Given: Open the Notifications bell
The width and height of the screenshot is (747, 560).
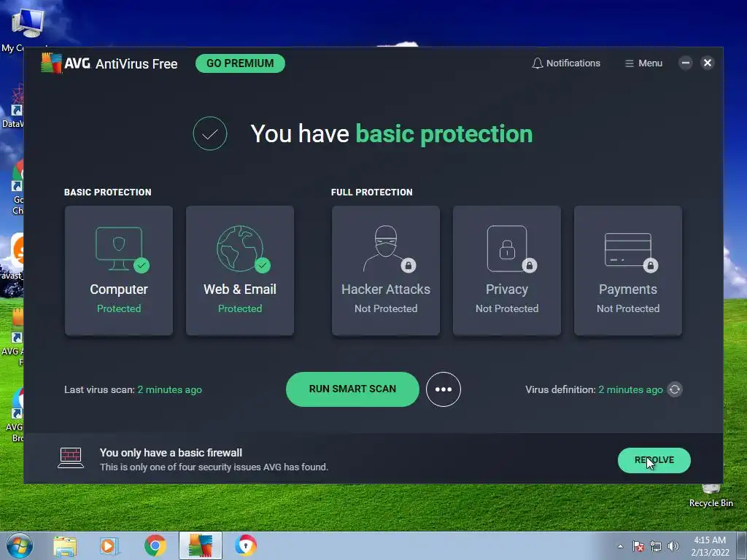Looking at the screenshot, I should (x=566, y=63).
